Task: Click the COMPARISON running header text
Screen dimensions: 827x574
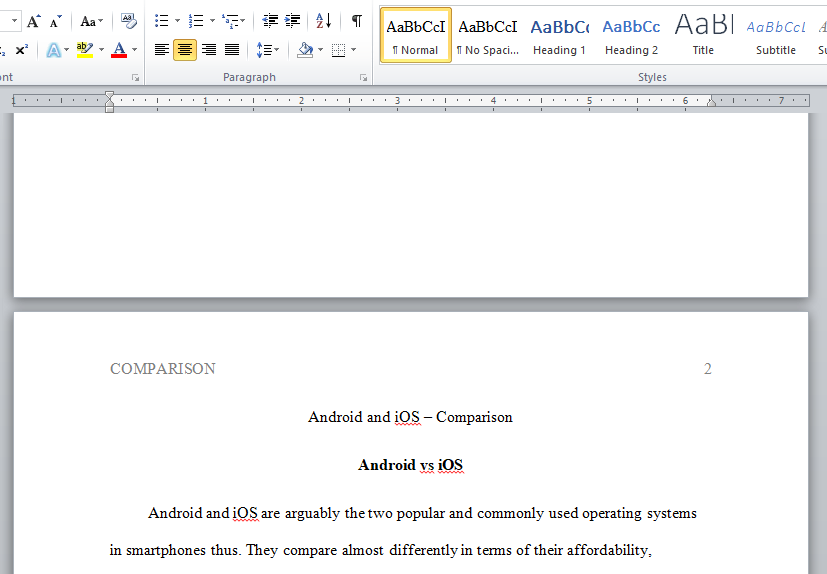Action: [x=162, y=369]
